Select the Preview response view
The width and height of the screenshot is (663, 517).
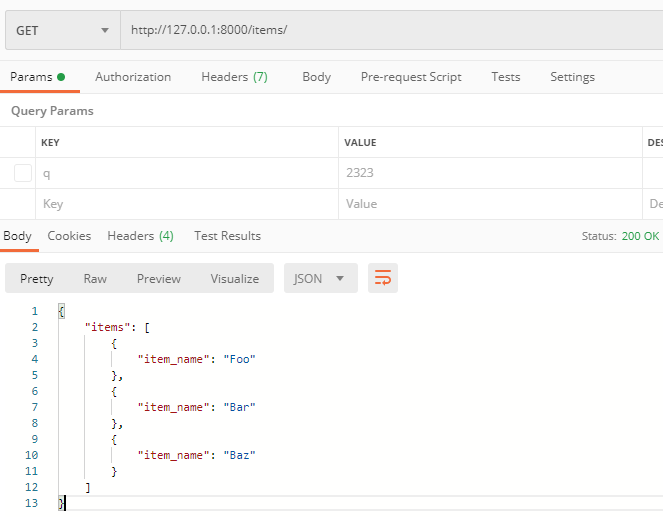tap(159, 279)
